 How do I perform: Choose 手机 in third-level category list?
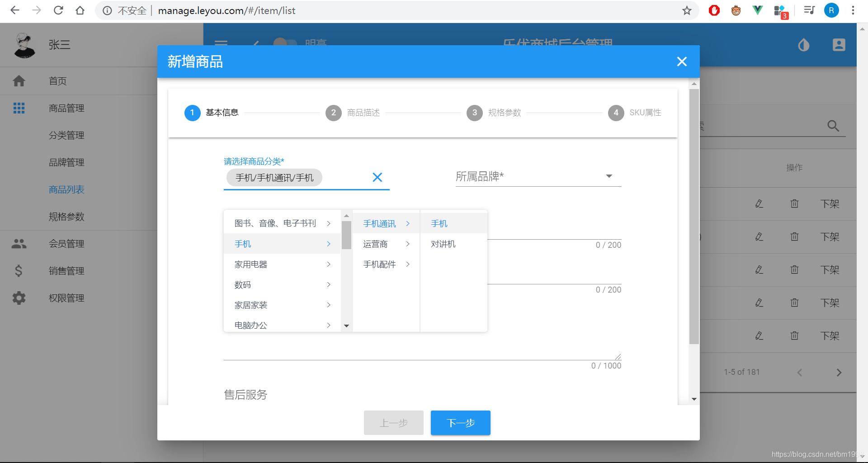pos(454,223)
